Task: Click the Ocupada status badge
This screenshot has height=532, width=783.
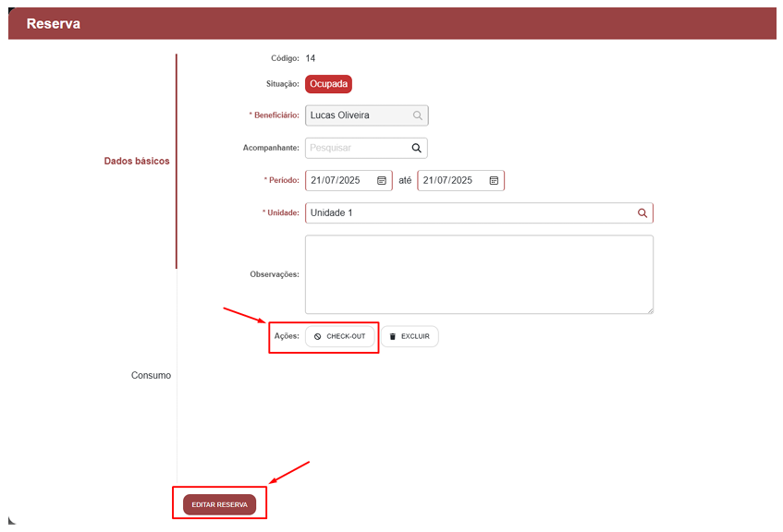Action: [x=329, y=84]
